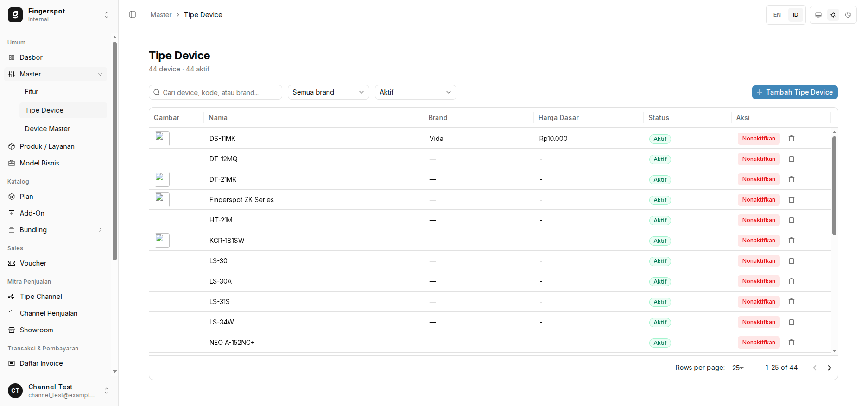The width and height of the screenshot is (868, 406).
Task: Nonaktifkan the LS-30A device
Action: [759, 281]
